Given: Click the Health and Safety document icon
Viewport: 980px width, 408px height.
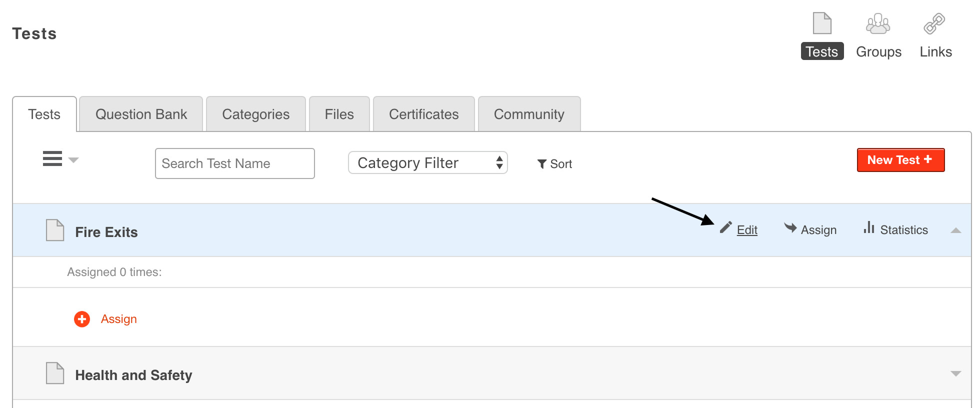Looking at the screenshot, I should pos(54,373).
